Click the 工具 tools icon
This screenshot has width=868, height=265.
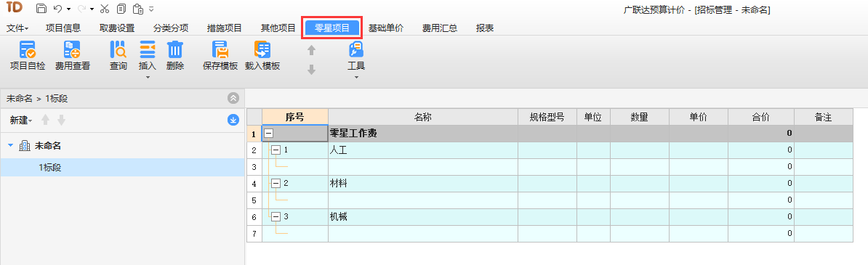pyautogui.click(x=356, y=50)
